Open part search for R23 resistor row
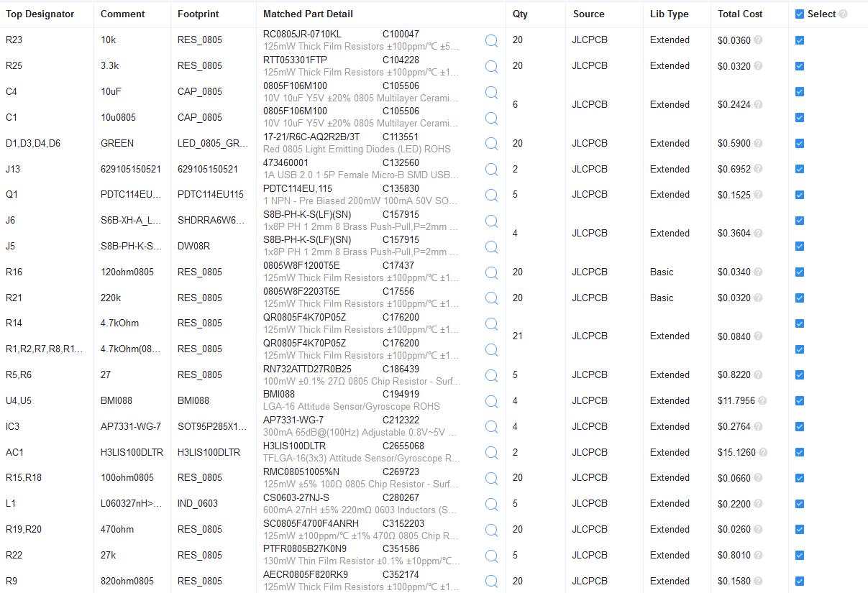This screenshot has height=593, width=868. click(x=491, y=40)
